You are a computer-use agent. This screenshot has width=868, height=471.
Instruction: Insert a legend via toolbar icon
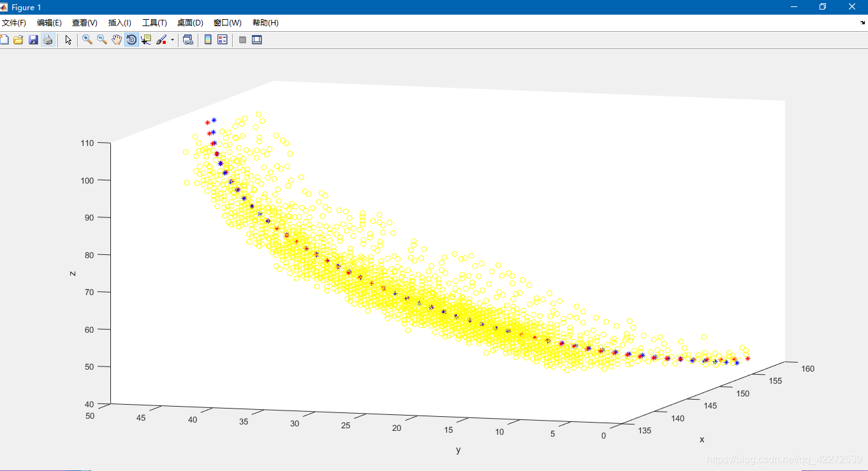click(222, 40)
